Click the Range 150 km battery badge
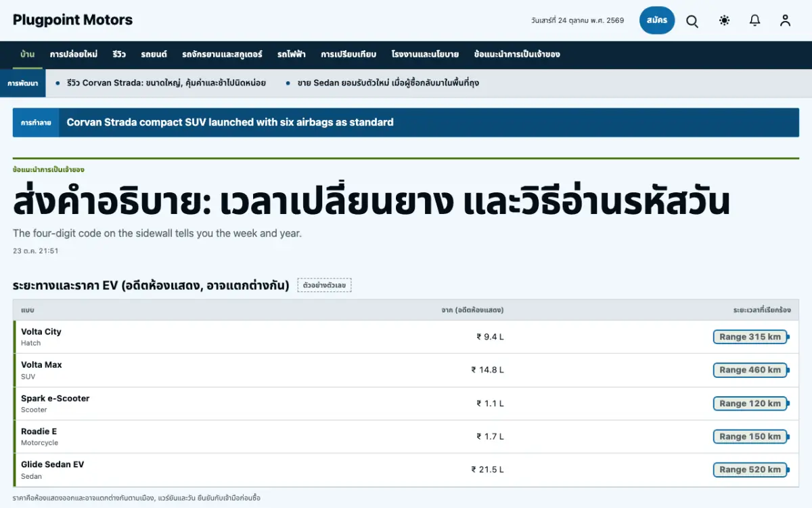Image resolution: width=812 pixels, height=508 pixels. [x=750, y=437]
